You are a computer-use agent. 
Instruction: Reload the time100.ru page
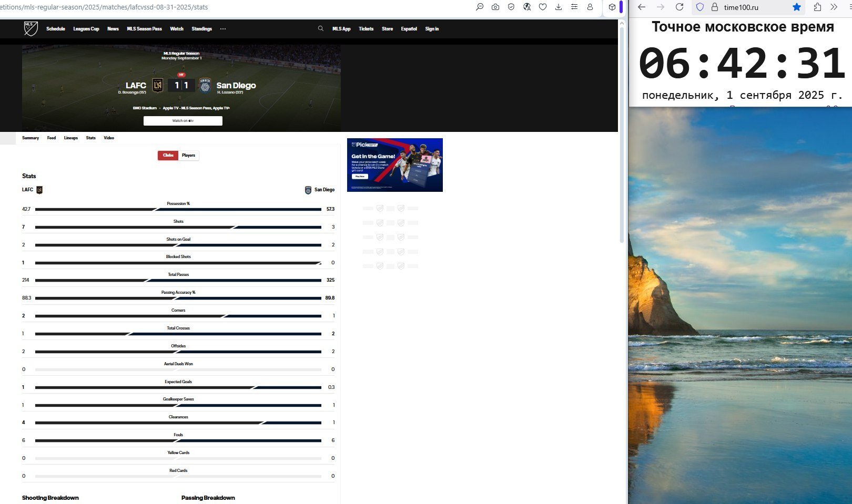pos(679,7)
